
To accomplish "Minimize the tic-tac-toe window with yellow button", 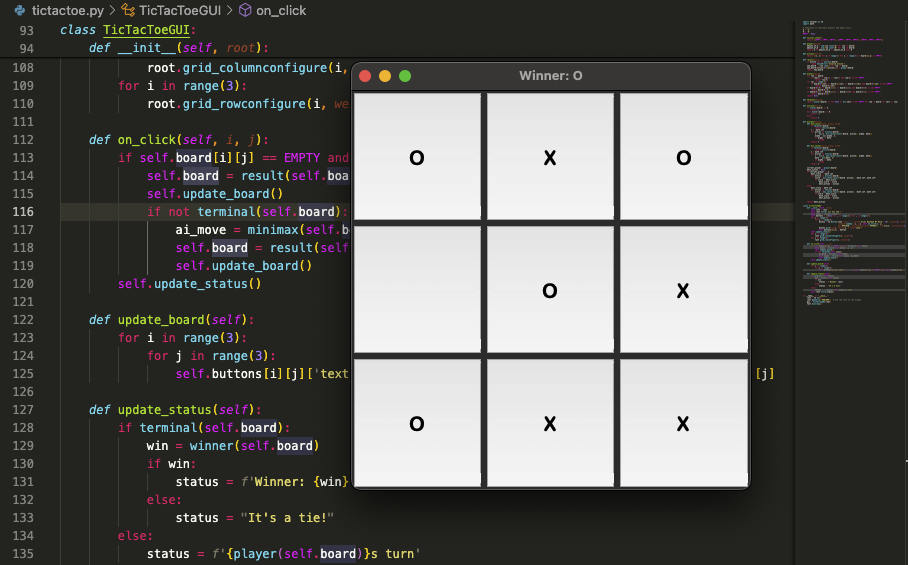I will tap(385, 76).
